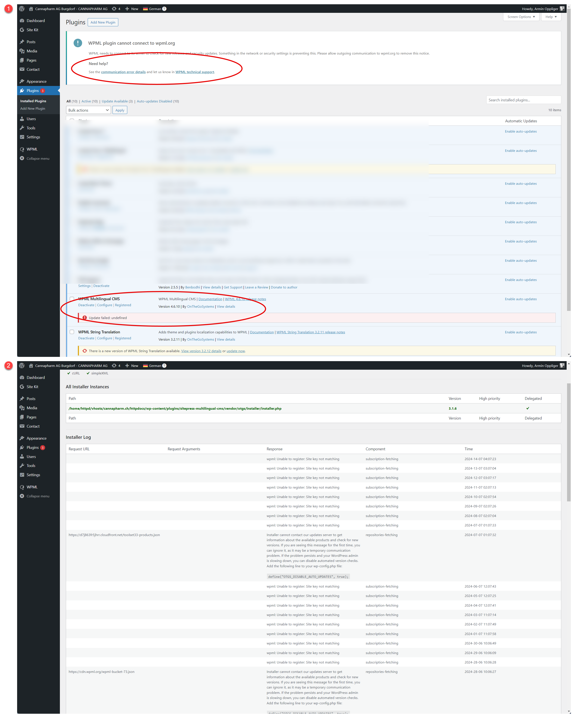Click the Pages icon in the Plugins page sidebar
Screen dimensions: 588x718
coord(22,60)
